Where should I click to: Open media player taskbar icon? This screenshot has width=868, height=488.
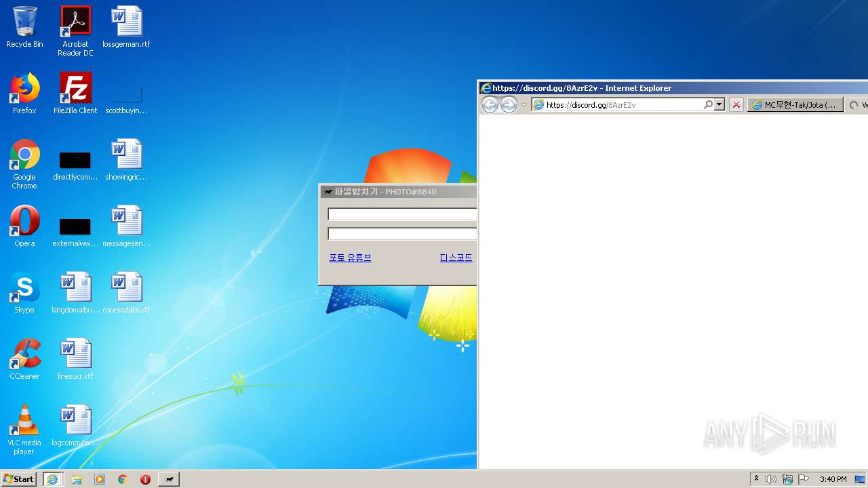click(100, 479)
